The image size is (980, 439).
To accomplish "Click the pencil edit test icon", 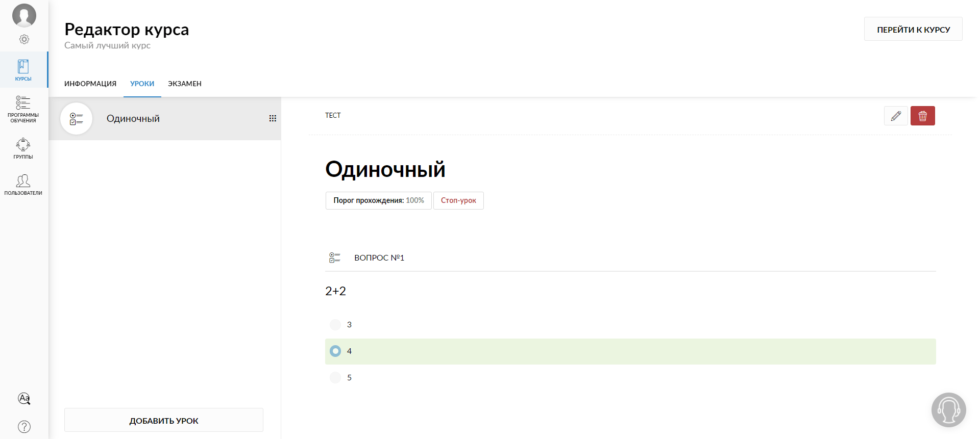I will coord(896,116).
